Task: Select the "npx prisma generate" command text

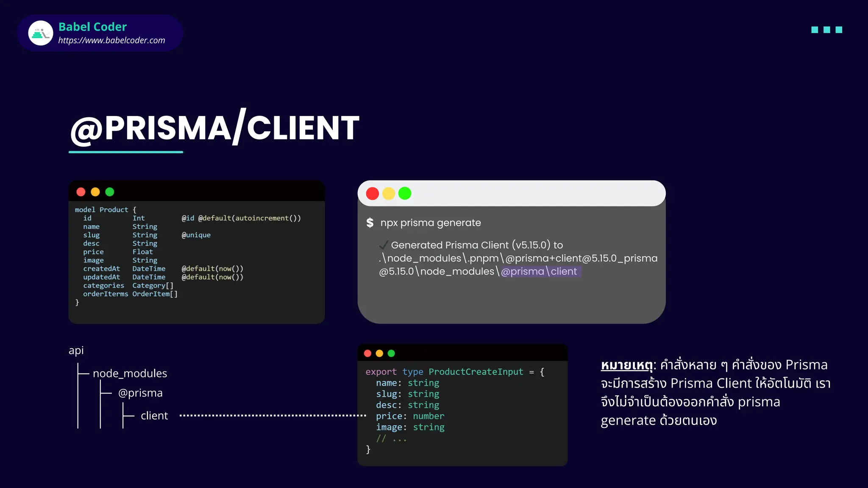Action: [x=431, y=223]
